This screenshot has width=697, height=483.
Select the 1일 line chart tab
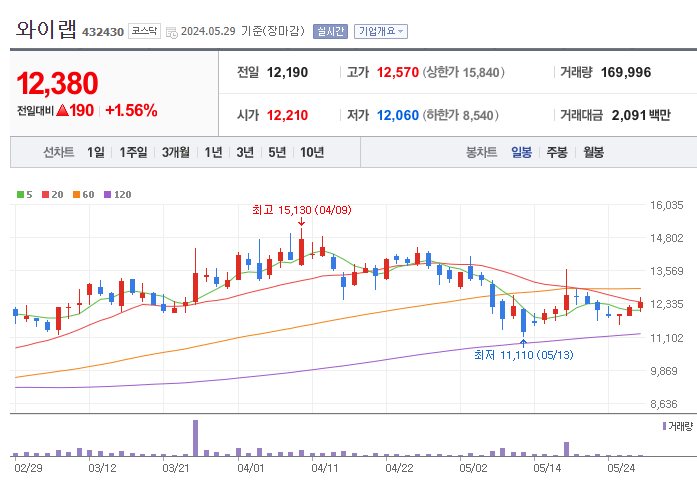(96, 152)
